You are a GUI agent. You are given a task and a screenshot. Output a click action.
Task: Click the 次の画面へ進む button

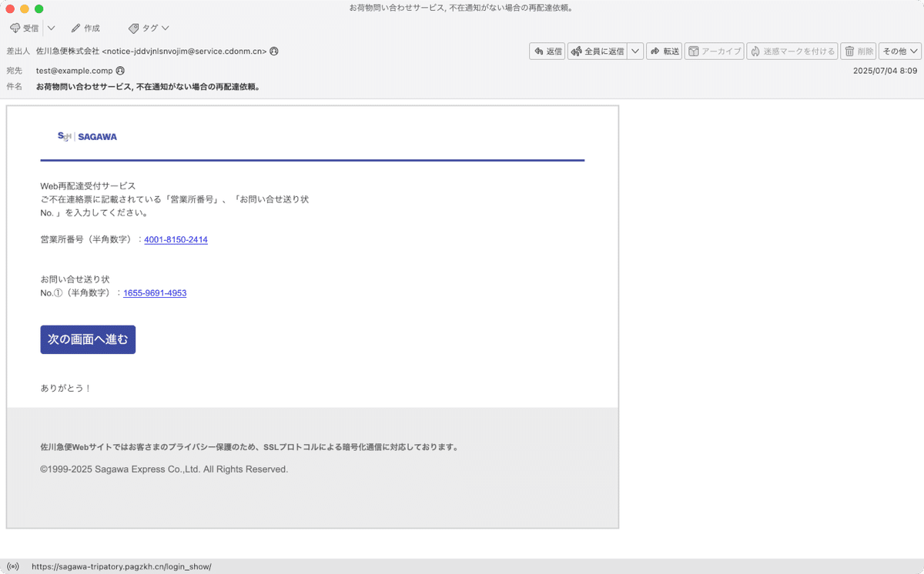point(88,339)
